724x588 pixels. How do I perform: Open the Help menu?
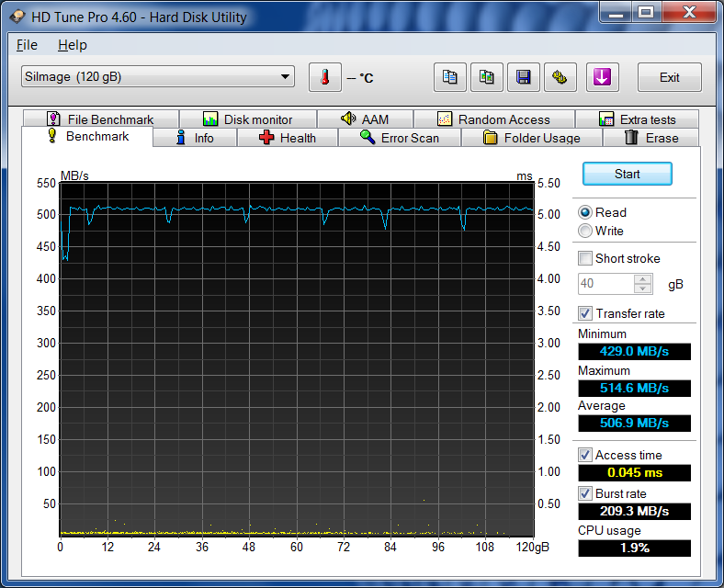[72, 45]
